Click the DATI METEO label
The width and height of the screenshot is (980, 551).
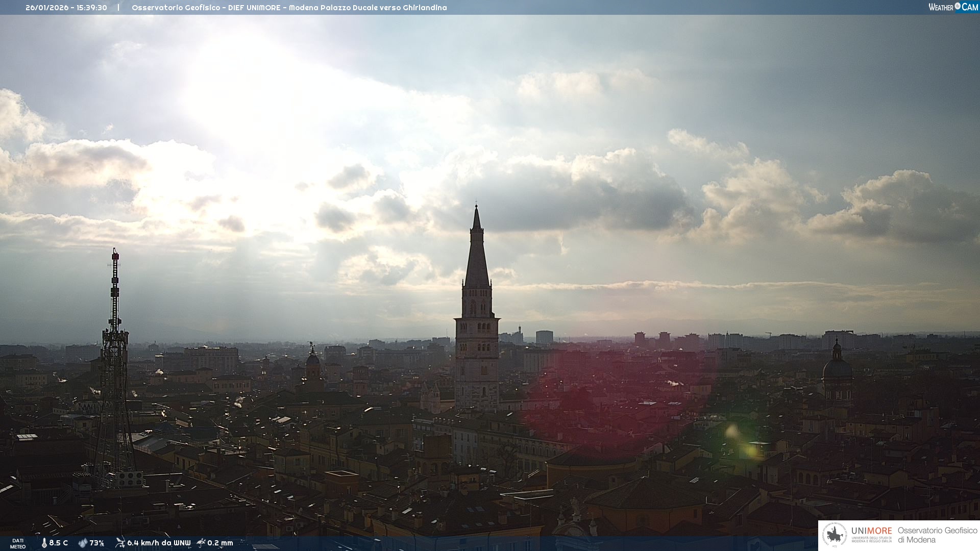(x=18, y=543)
